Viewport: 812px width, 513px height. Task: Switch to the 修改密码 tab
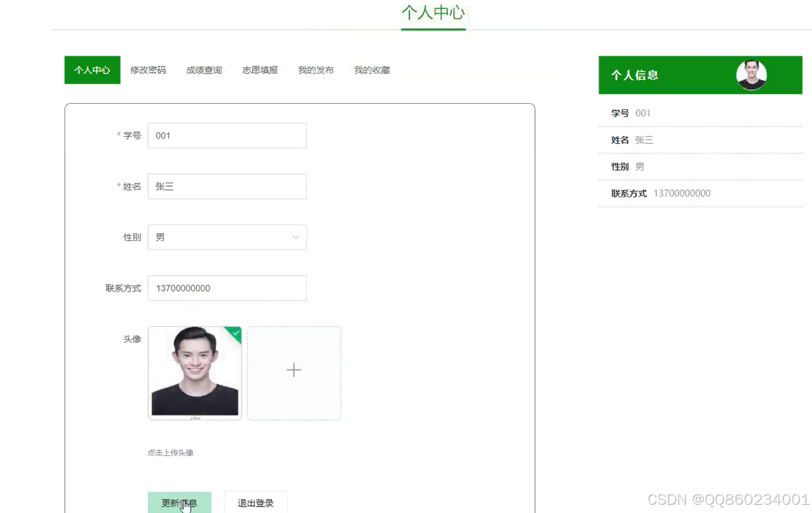coord(148,70)
